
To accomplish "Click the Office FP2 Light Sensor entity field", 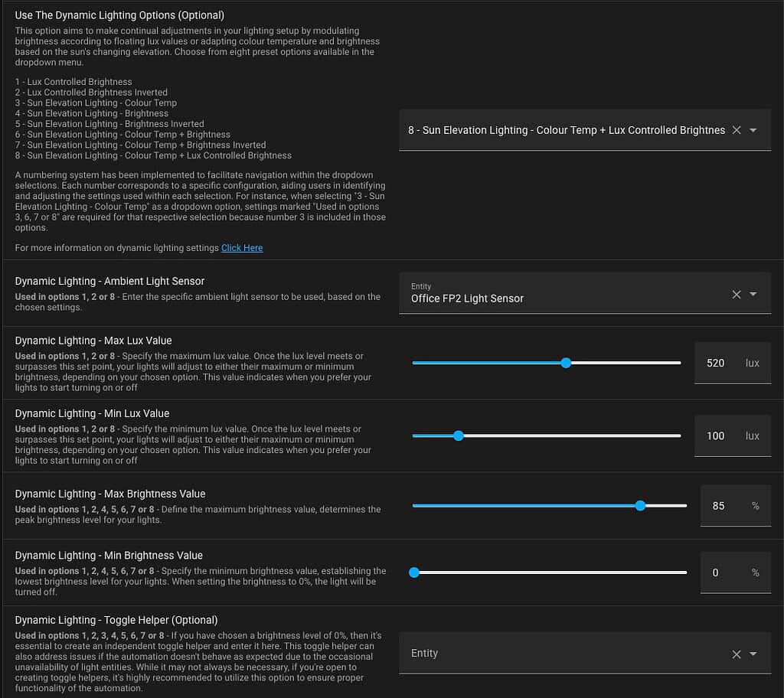I will point(584,293).
